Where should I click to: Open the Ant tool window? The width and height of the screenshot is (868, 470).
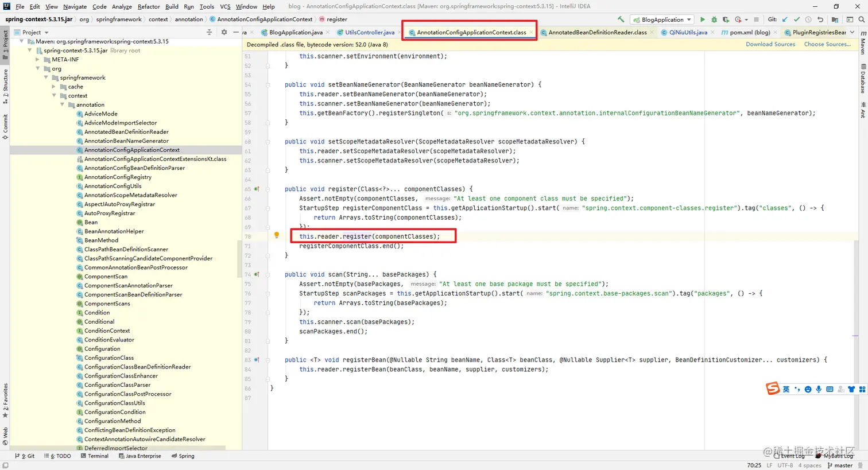click(863, 110)
